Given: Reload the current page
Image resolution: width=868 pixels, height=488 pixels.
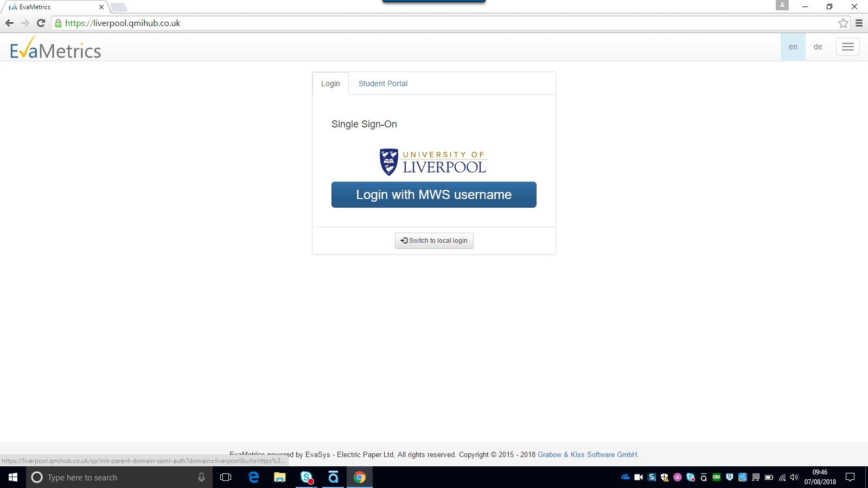Looking at the screenshot, I should coord(41,23).
